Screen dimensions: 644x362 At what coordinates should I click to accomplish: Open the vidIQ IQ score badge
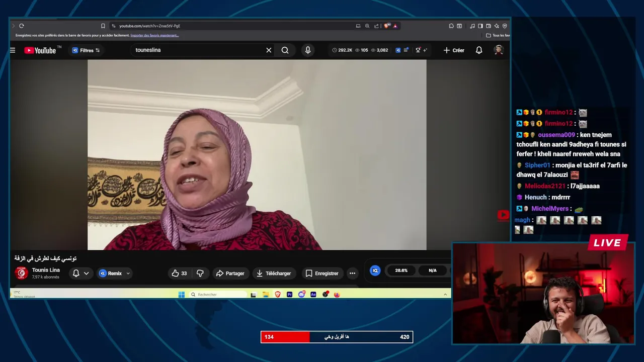click(x=375, y=270)
